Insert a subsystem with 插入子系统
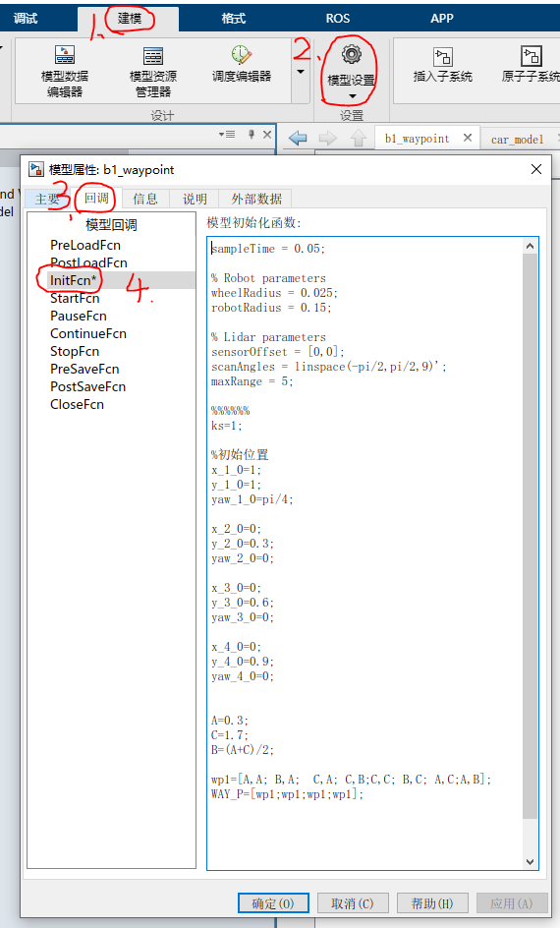 click(x=442, y=64)
